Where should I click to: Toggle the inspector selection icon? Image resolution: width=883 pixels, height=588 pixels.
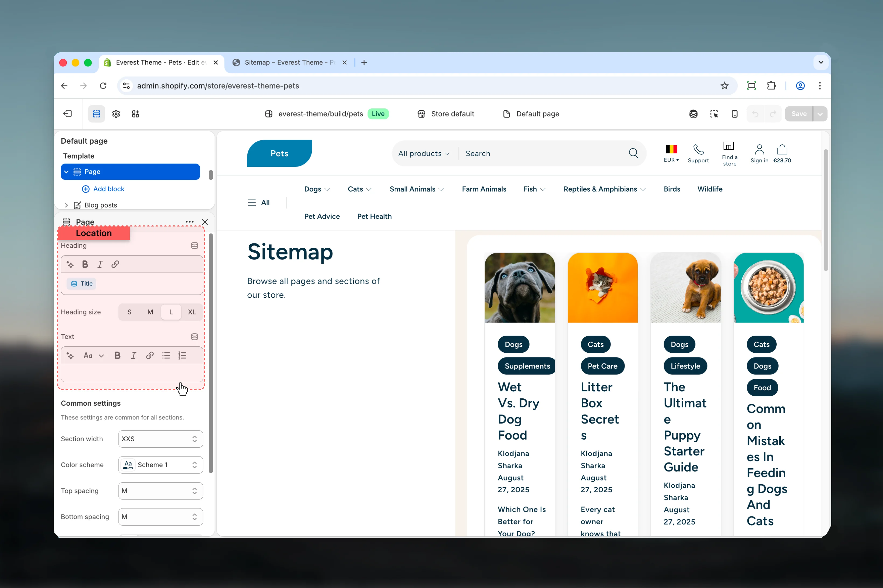[x=714, y=114]
